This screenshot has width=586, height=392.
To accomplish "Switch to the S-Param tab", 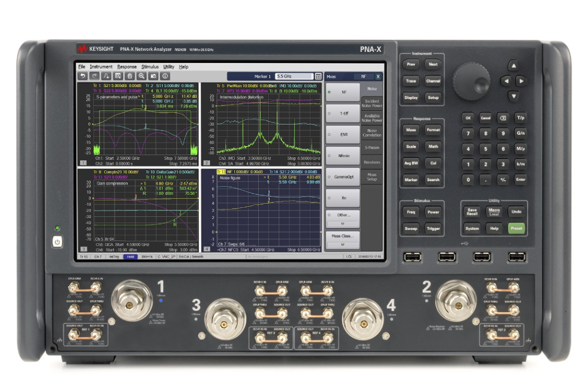I will click(x=372, y=147).
